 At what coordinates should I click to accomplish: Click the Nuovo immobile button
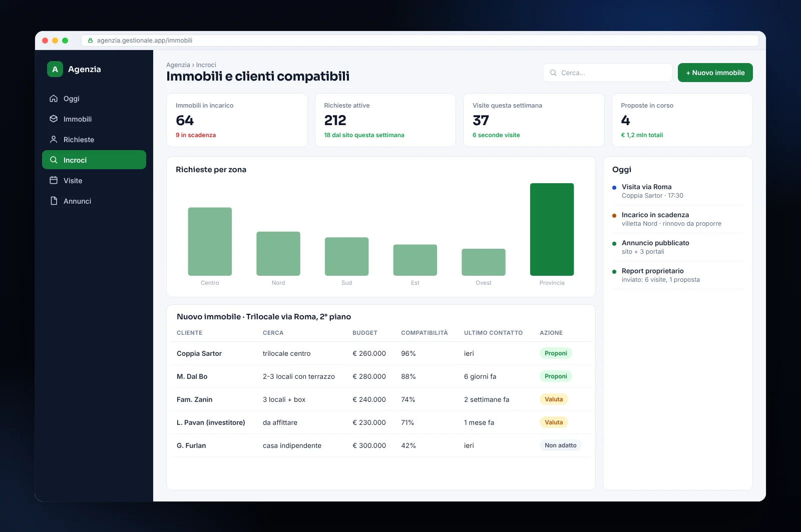tap(715, 73)
